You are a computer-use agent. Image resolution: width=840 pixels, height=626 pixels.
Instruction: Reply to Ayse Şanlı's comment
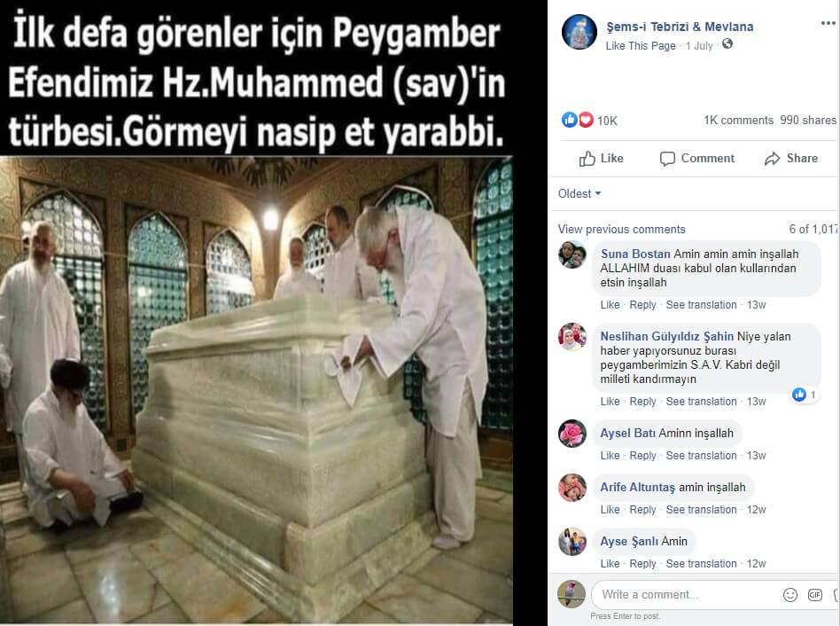click(642, 564)
